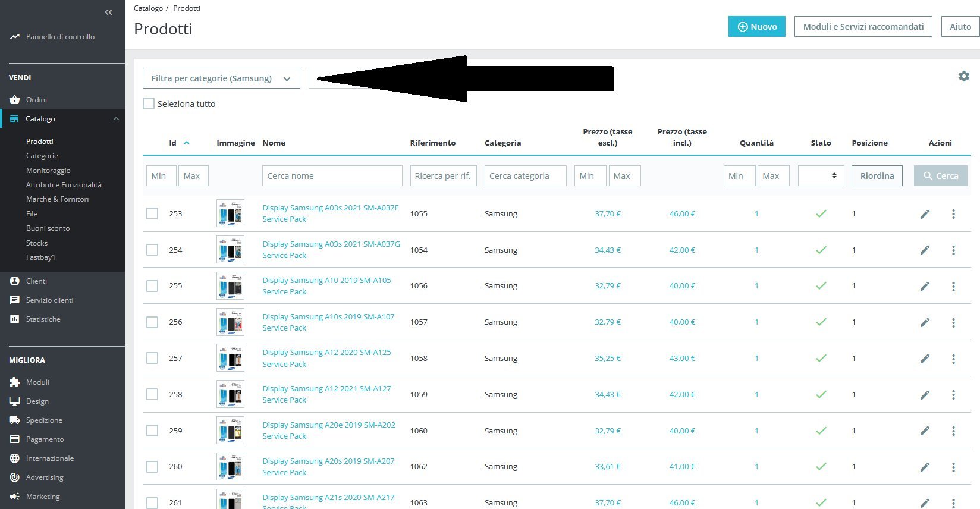Screen dimensions: 980x509
Task: Collapse the sidebar with double chevron icon
Action: (x=108, y=12)
